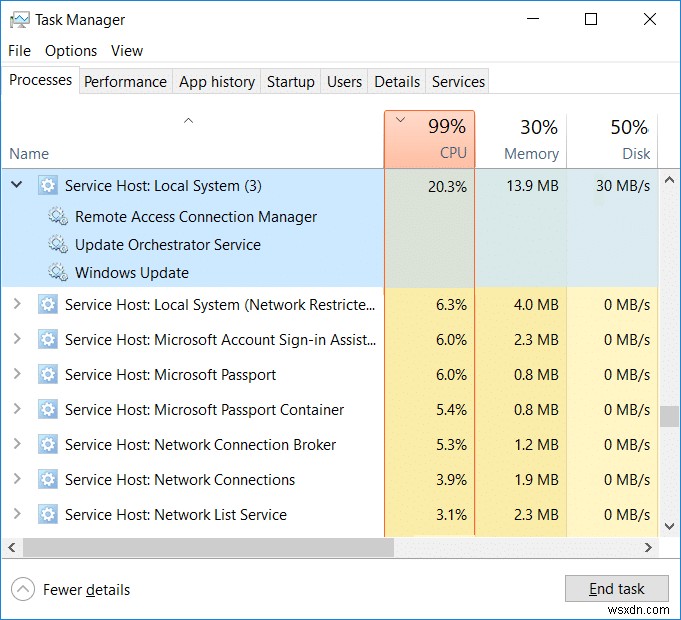The image size is (681, 620).
Task: Switch to the Performance tab
Action: (x=126, y=82)
